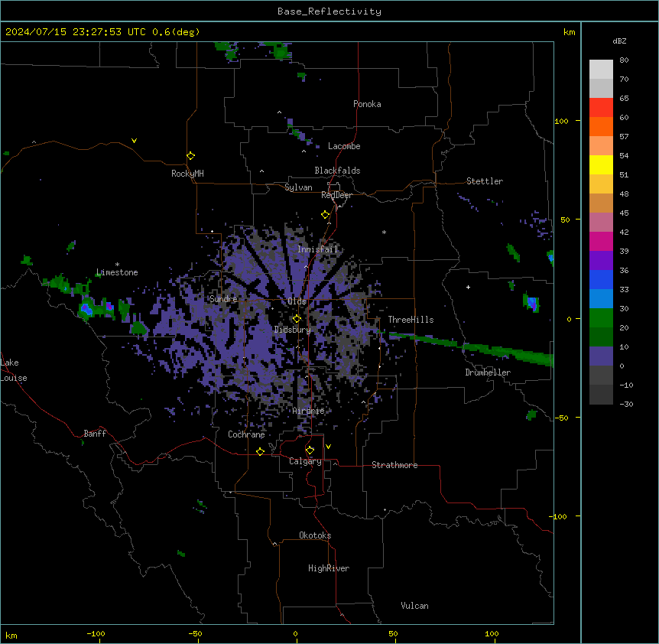Click the Base_Reflectivity title text
Screen dimensions: 659x644
(x=329, y=11)
